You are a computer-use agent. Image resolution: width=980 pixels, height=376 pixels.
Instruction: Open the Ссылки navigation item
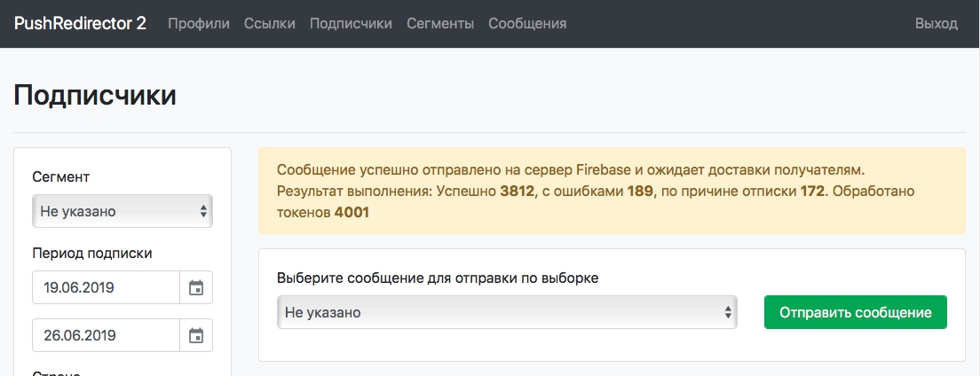coord(270,24)
